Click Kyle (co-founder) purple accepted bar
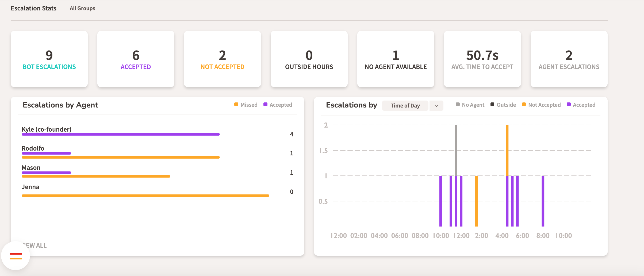644x276 pixels. (120, 134)
